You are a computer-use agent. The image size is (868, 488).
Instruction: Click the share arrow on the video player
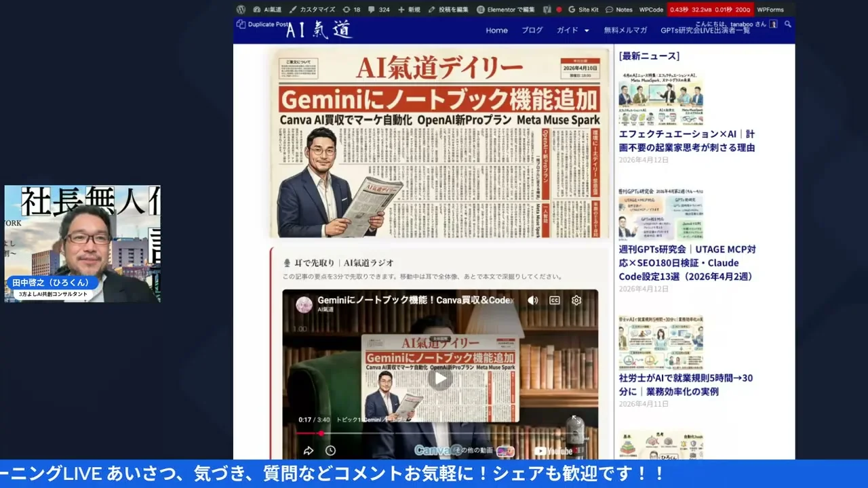point(309,449)
